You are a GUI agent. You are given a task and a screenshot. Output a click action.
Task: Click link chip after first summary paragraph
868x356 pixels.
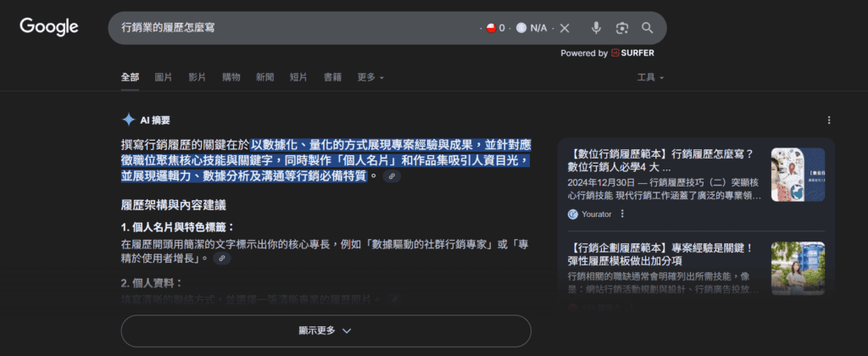pos(392,176)
